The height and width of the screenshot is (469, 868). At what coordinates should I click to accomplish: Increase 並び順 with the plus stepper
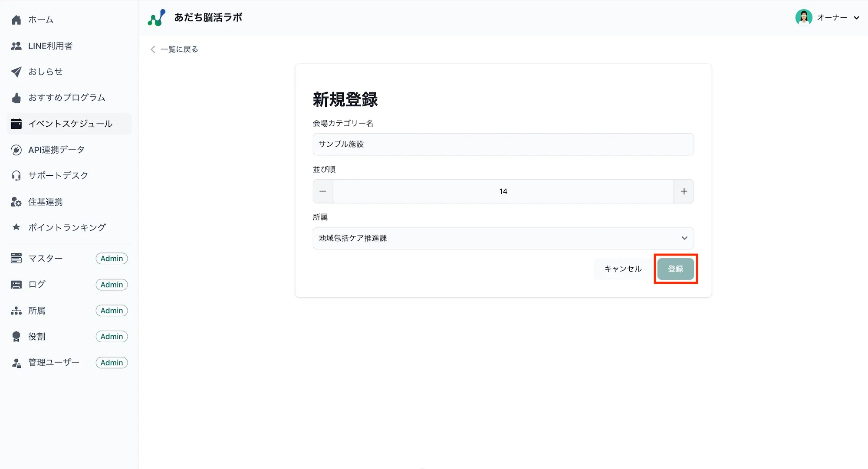pyautogui.click(x=684, y=191)
